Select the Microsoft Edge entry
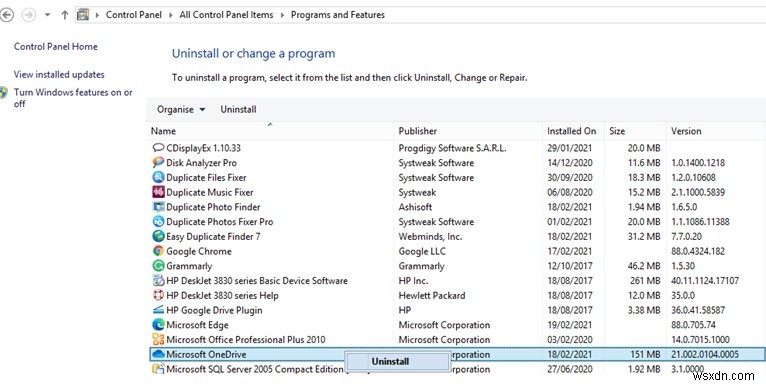This screenshot has width=766, height=386. point(197,325)
